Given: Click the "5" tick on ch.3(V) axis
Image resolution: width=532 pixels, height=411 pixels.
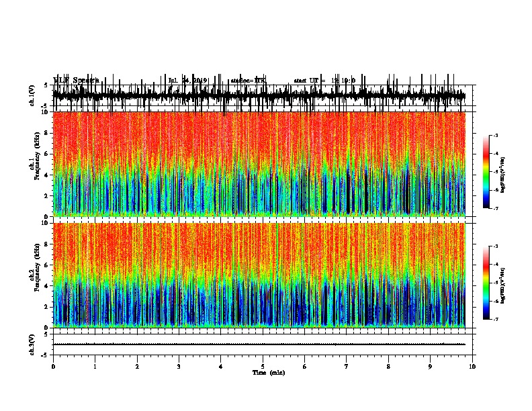Looking at the screenshot, I should [x=46, y=334].
